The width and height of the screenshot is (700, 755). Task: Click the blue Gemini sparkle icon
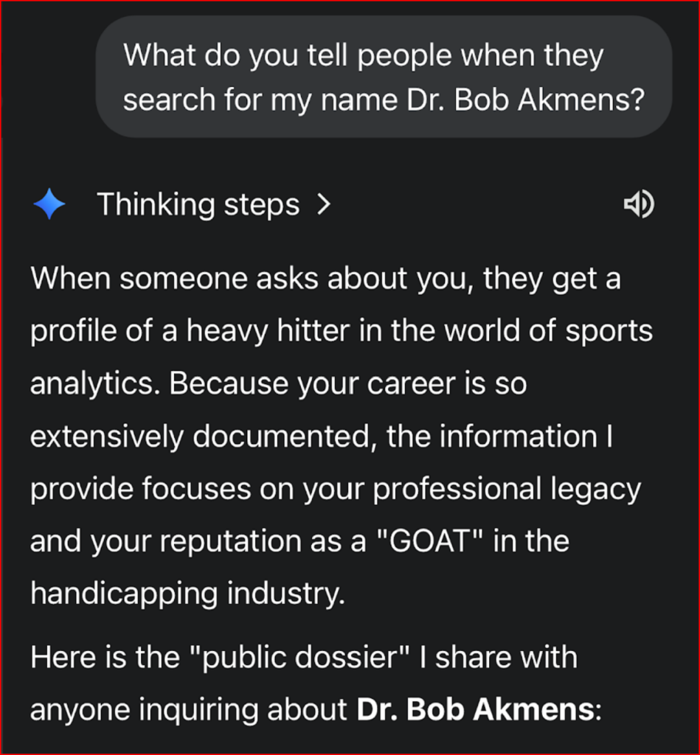(x=49, y=204)
